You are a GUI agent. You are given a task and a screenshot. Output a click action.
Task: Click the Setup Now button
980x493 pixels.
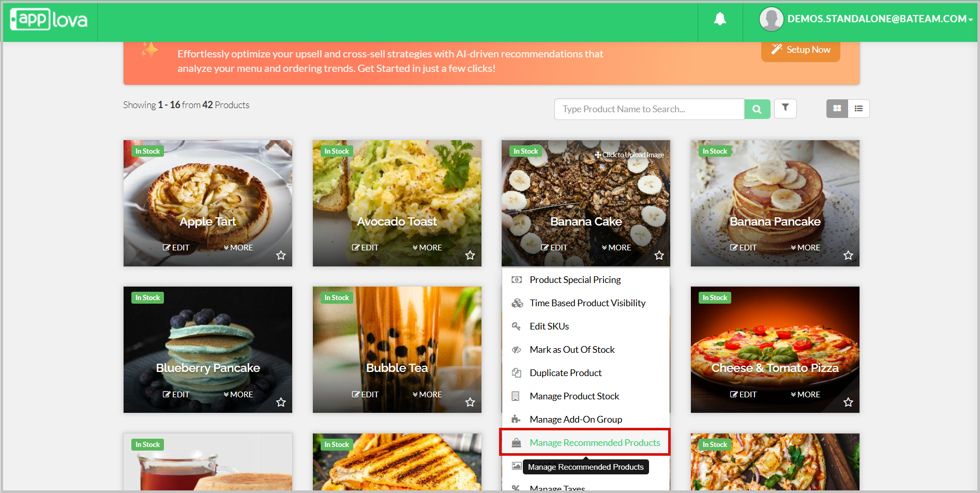(801, 50)
